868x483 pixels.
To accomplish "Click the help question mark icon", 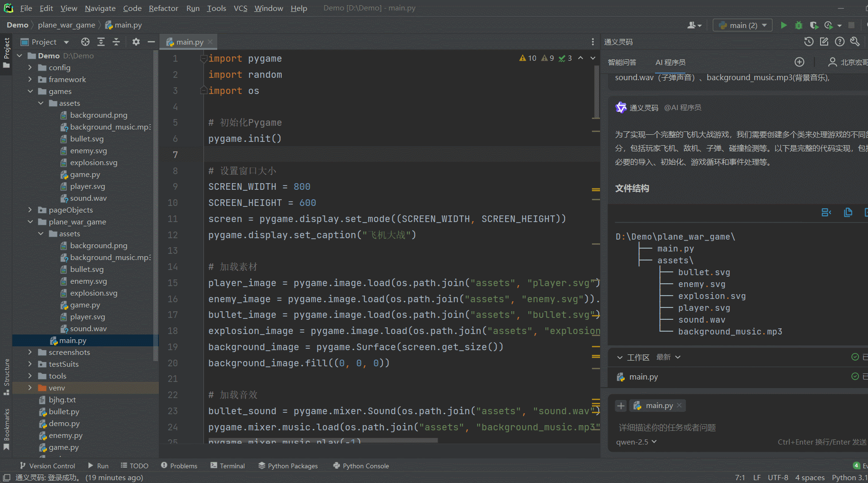I will pos(840,42).
